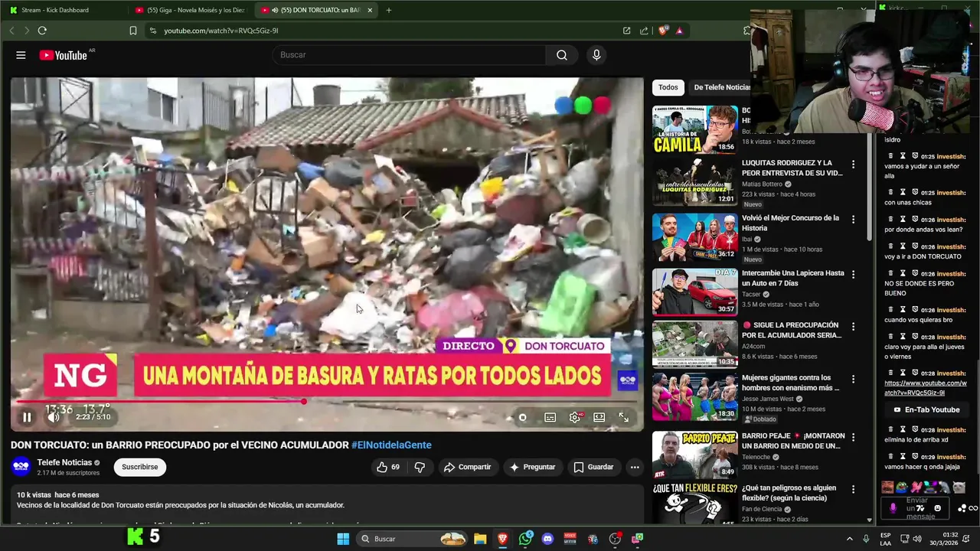980x551 pixels.
Task: Open options for 'Sigue la preocupación' video
Action: click(x=853, y=327)
